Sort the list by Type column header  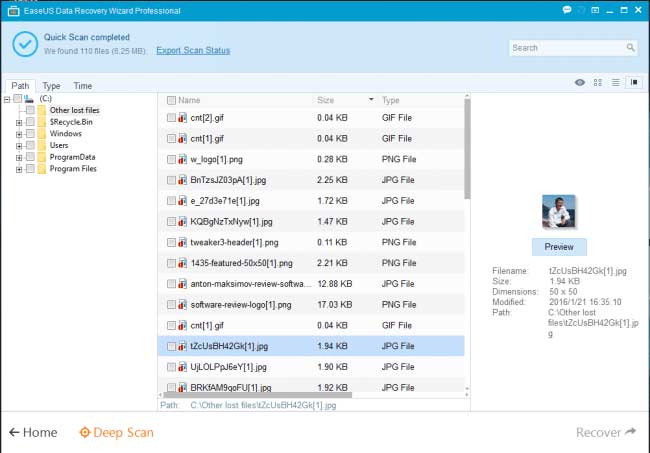click(x=390, y=100)
